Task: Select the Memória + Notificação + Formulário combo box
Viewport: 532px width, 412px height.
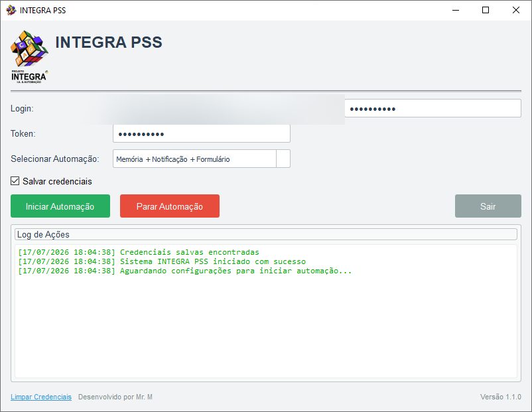Action: pyautogui.click(x=202, y=159)
